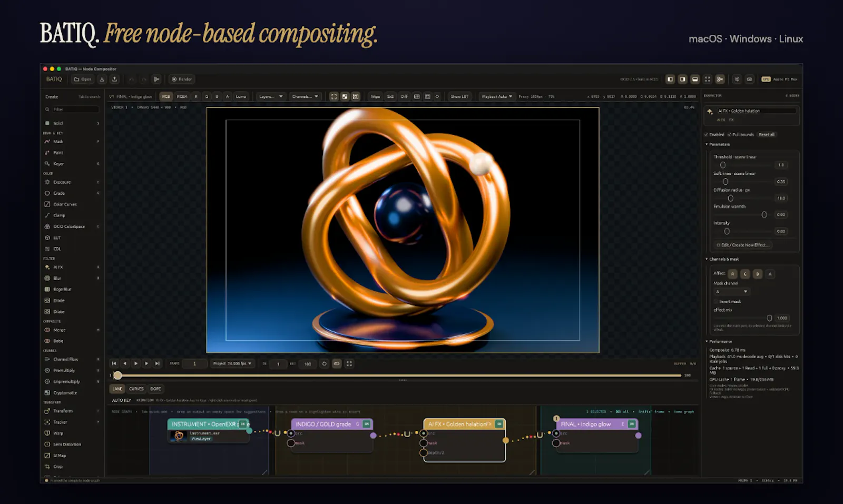Switch to the CURVES tab
This screenshot has height=504, width=843.
coord(136,389)
